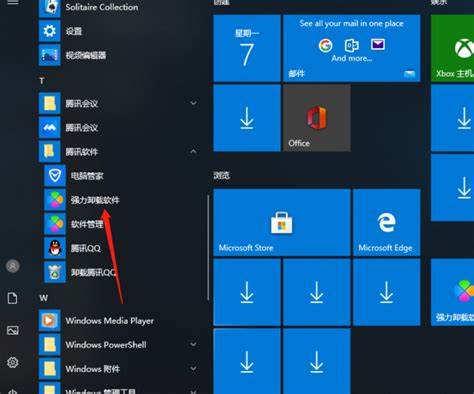Click the T letter header
The height and width of the screenshot is (394, 474).
pyautogui.click(x=42, y=81)
